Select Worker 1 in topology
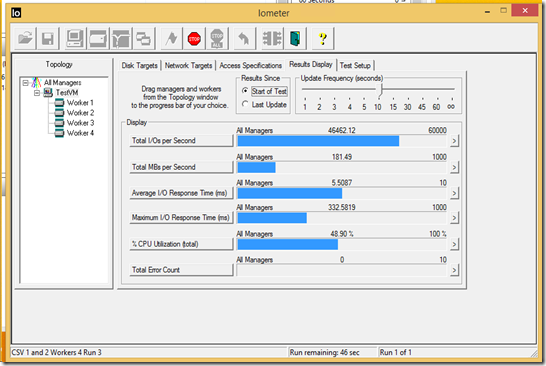The height and width of the screenshot is (366, 546). pos(80,103)
